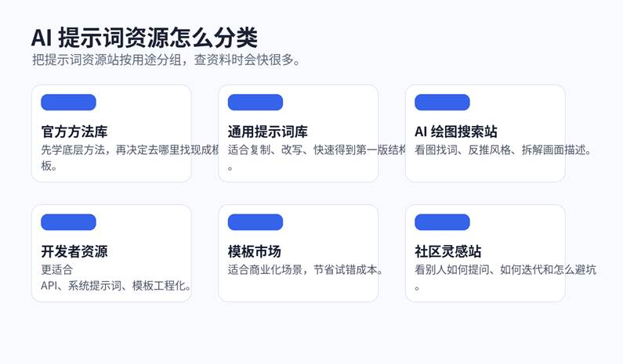Image resolution: width=623 pixels, height=364 pixels.
Task: Open the 模板市场 heading
Action: [254, 251]
